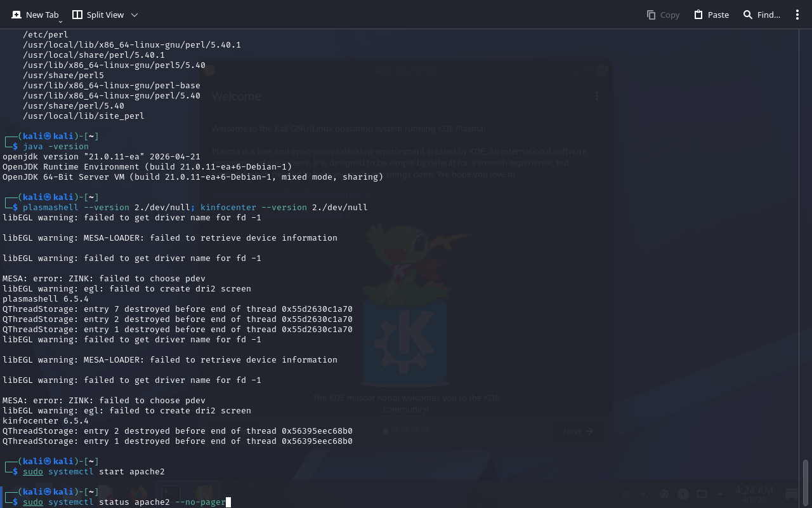Expand the New Tab profile dropdown arrow

[x=60, y=22]
